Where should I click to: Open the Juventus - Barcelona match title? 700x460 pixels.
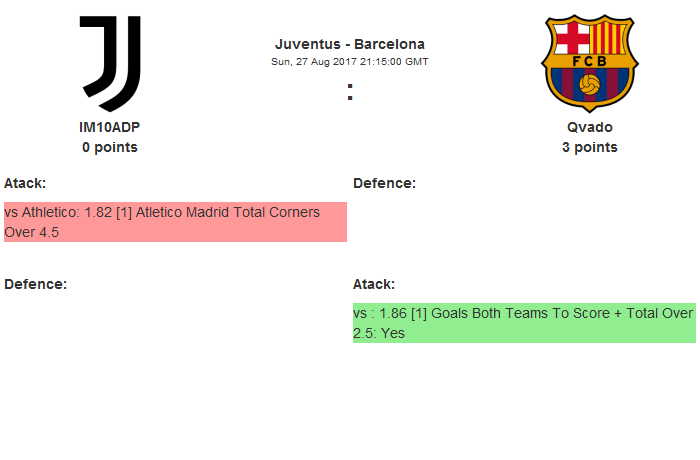pos(350,44)
